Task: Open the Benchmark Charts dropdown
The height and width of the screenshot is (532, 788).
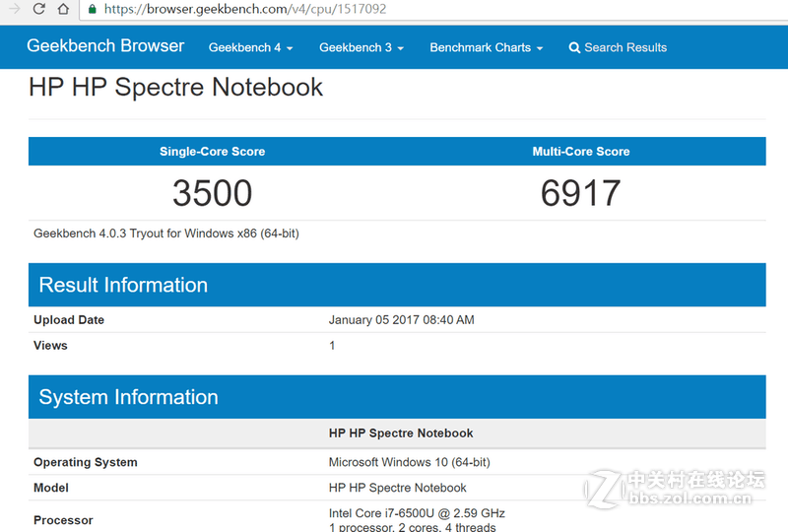Action: pyautogui.click(x=486, y=47)
